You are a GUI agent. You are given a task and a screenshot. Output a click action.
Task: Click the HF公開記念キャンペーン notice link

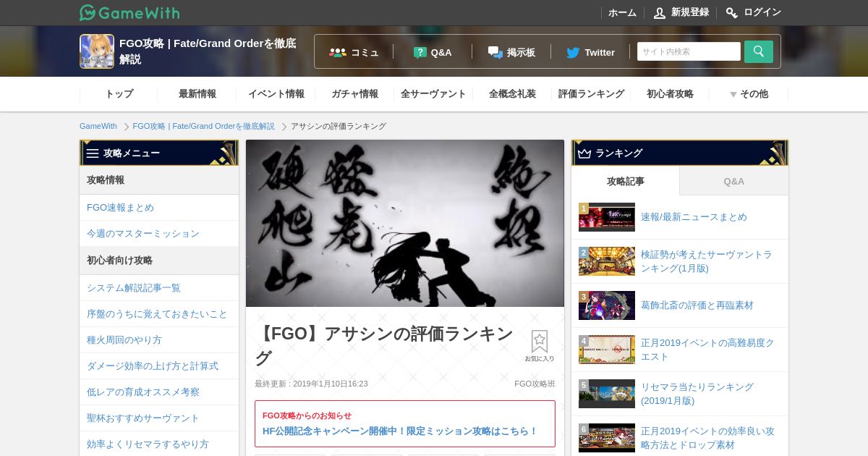[x=400, y=431]
